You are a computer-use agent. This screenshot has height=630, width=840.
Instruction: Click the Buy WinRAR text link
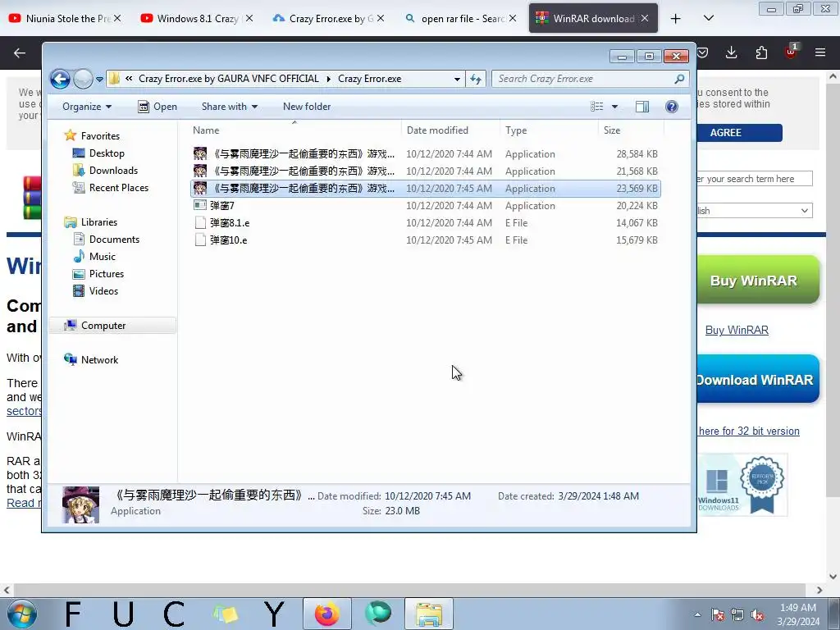[x=737, y=330]
